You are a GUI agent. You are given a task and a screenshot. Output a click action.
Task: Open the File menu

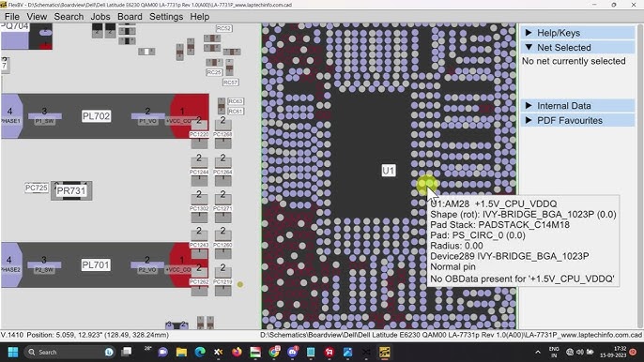[x=12, y=17]
